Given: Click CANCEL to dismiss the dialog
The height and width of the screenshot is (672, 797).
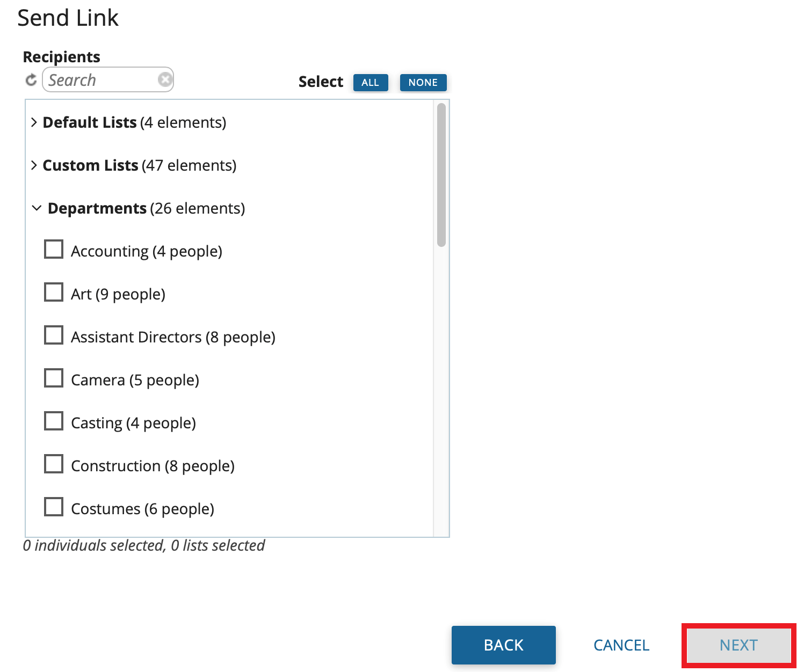Looking at the screenshot, I should (621, 645).
